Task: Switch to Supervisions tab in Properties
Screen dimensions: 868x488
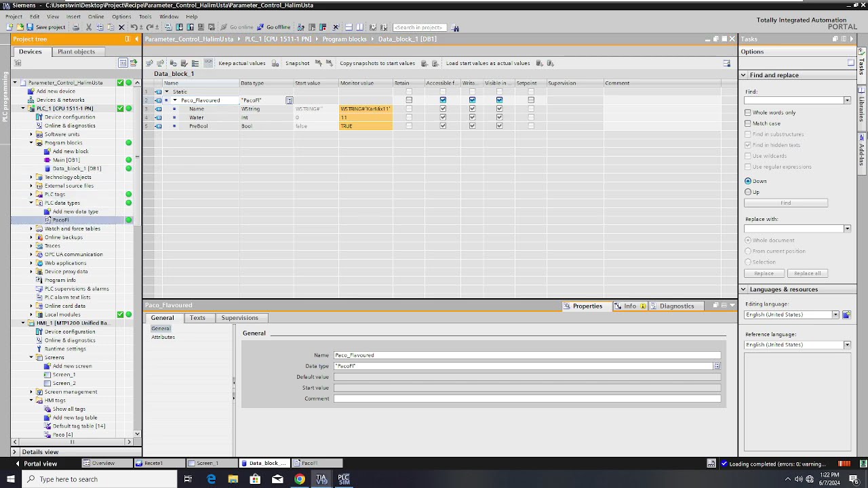Action: [x=239, y=318]
